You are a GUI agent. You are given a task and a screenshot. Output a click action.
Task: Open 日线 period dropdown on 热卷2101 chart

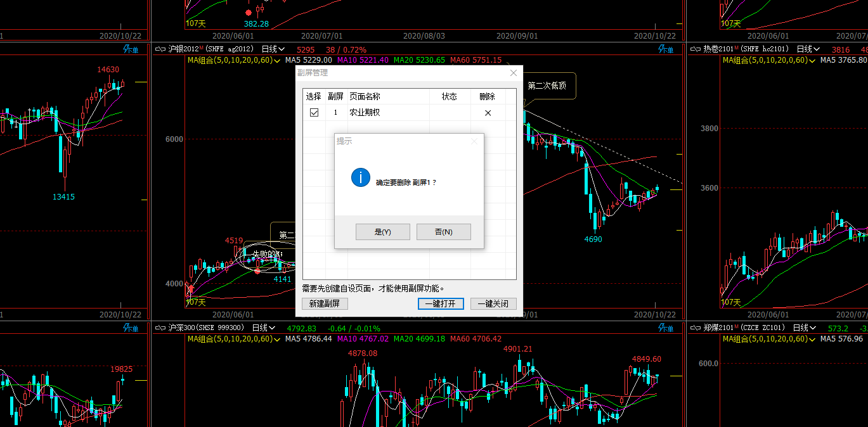[808, 49]
